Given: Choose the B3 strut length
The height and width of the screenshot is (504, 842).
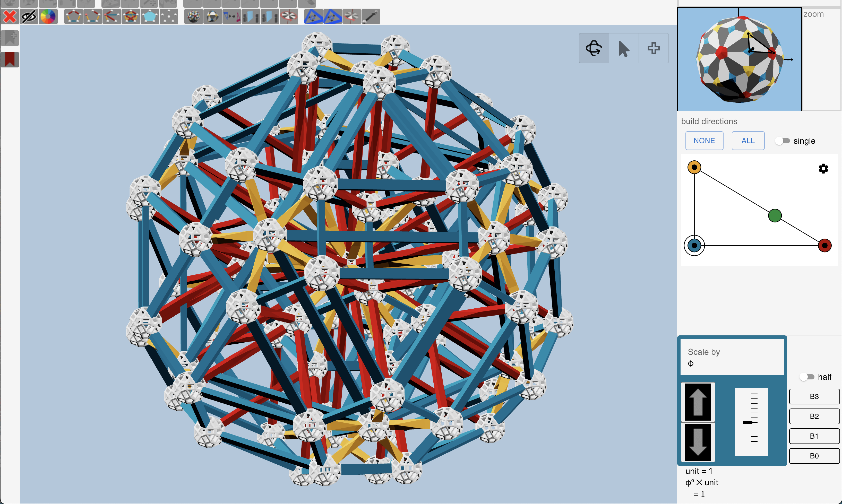Looking at the screenshot, I should pyautogui.click(x=814, y=396).
